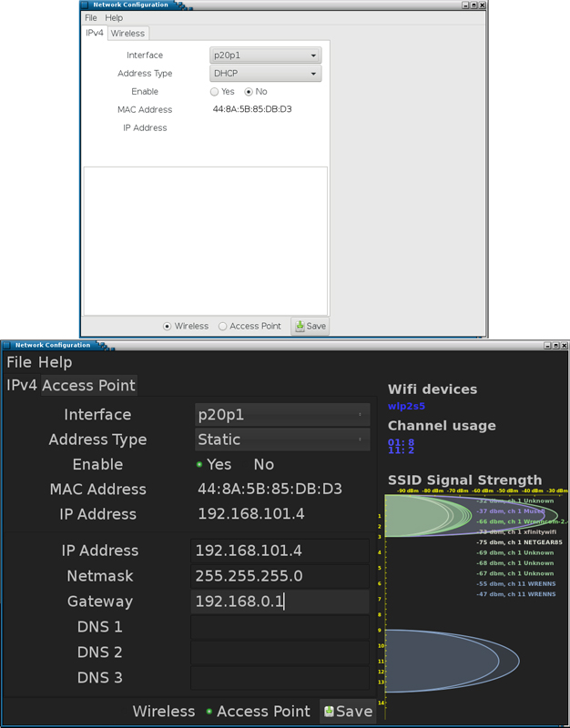Switch to Access Point tab in dark window
The height and width of the screenshot is (728, 570).
88,385
